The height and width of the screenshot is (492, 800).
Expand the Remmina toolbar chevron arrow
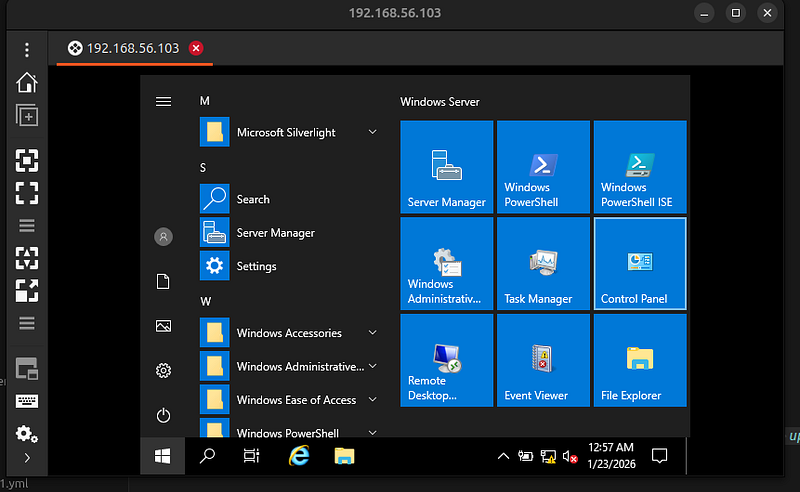[27, 458]
